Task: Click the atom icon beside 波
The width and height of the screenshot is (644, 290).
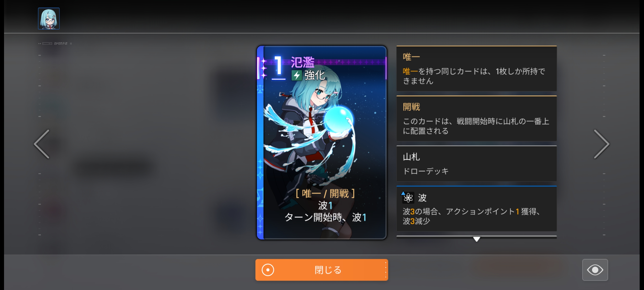Action: [x=408, y=198]
